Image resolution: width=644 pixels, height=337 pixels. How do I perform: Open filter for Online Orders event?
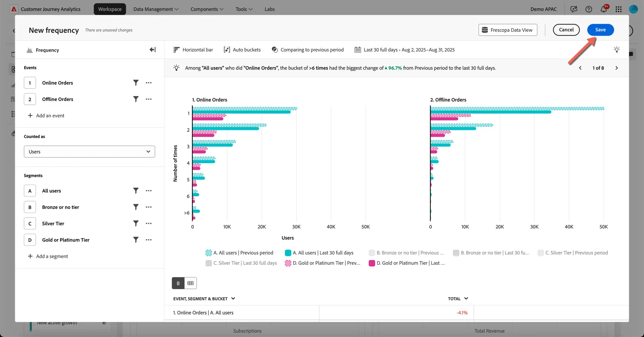136,83
